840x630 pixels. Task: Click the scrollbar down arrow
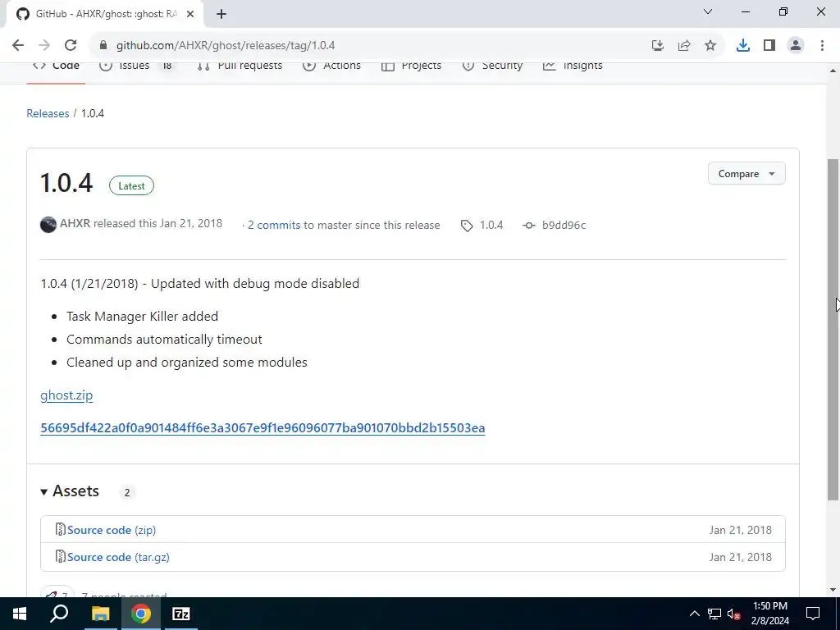coord(833,590)
